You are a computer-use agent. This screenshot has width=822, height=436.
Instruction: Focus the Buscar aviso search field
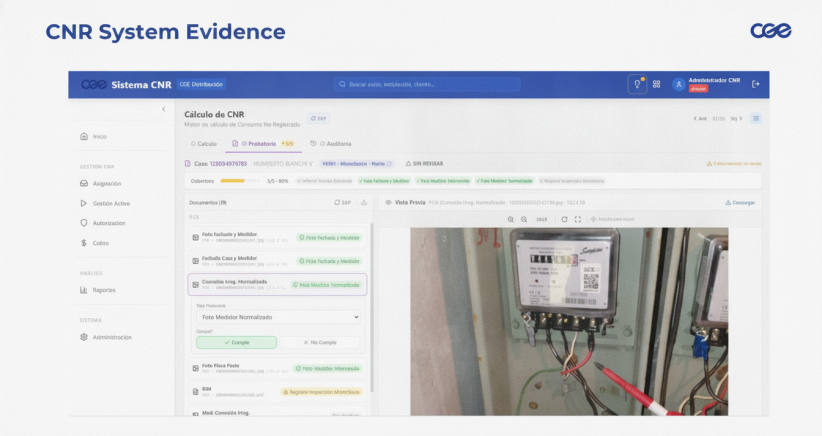(427, 84)
